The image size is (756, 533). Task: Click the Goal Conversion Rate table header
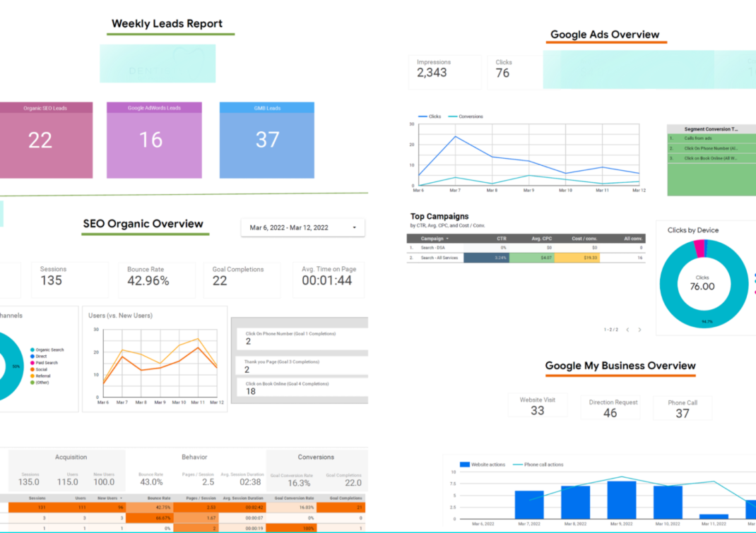[x=294, y=498]
